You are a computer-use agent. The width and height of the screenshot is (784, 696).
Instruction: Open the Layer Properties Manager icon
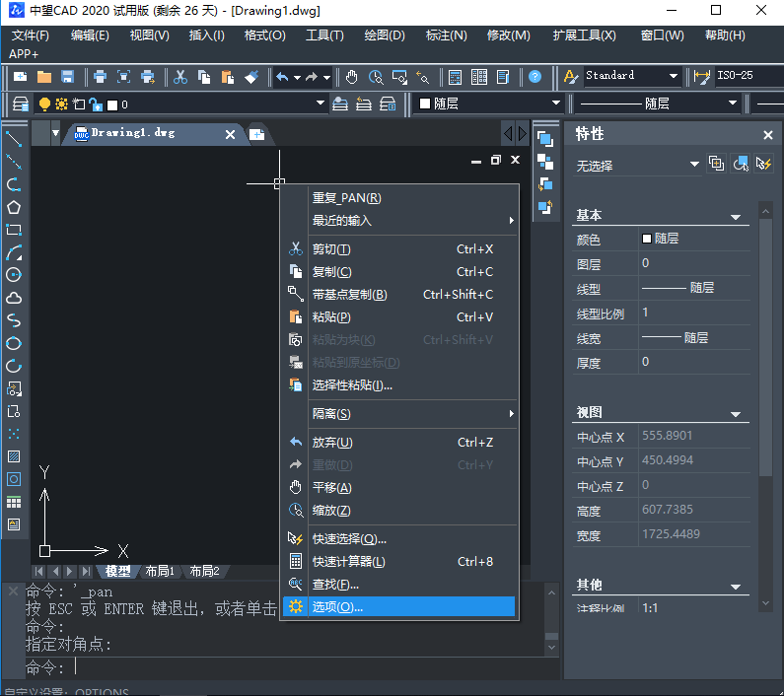[20, 104]
